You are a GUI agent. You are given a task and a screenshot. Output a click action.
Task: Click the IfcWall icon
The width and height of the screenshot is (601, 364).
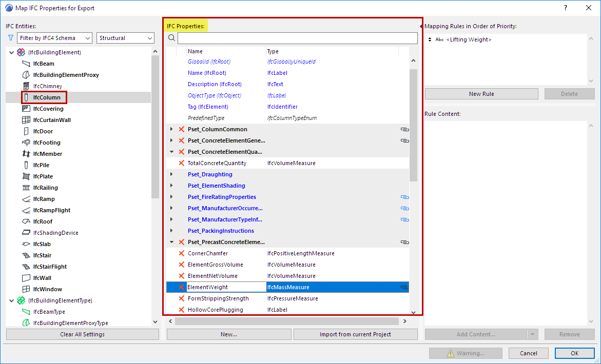26,278
